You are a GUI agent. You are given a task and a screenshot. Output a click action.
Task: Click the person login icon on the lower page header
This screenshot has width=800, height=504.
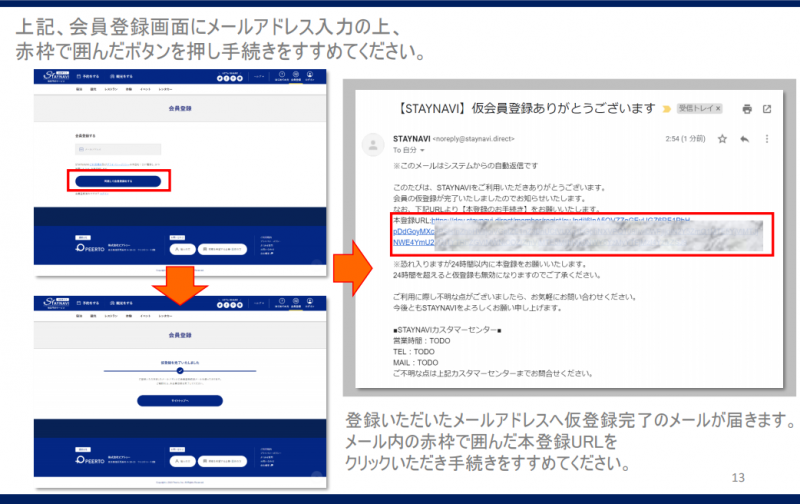point(310,303)
